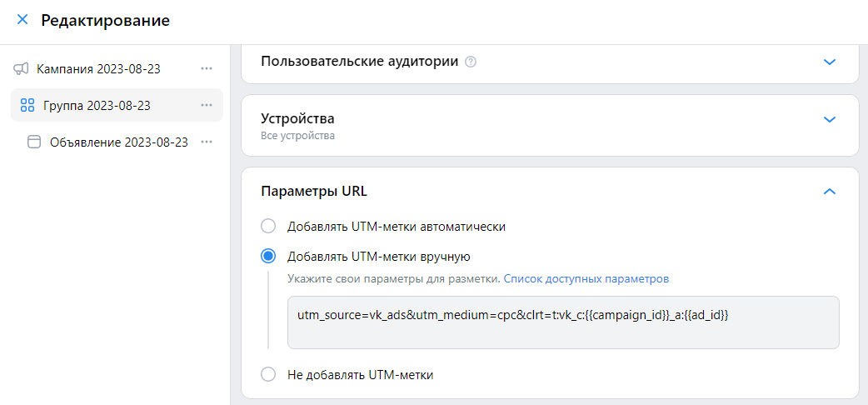The image size is (868, 405).
Task: Open the three-dot menu for Группа 2023-08-23
Action: click(207, 105)
